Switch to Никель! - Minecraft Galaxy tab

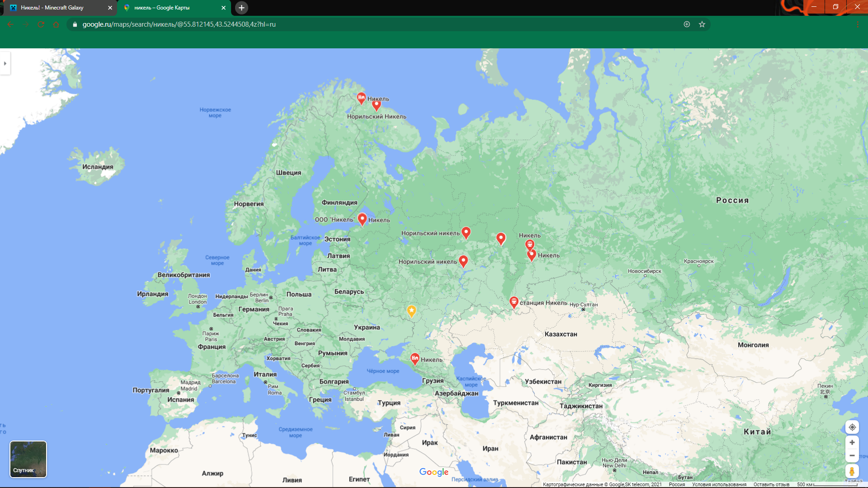52,8
